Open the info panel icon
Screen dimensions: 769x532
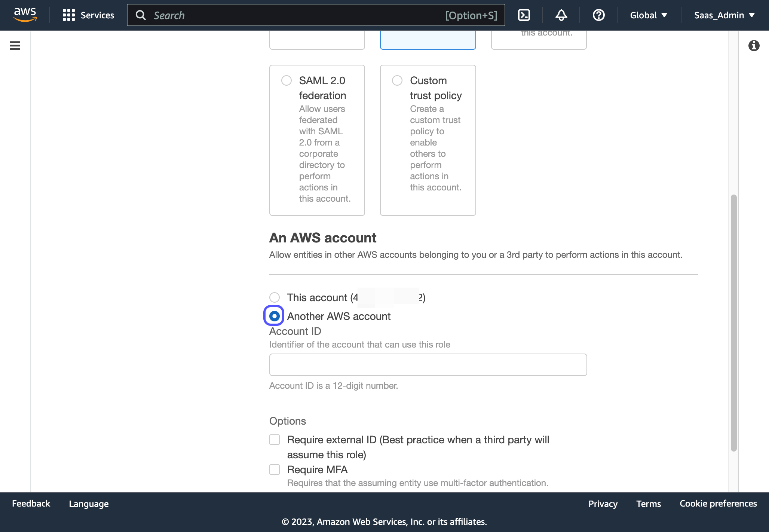click(754, 46)
